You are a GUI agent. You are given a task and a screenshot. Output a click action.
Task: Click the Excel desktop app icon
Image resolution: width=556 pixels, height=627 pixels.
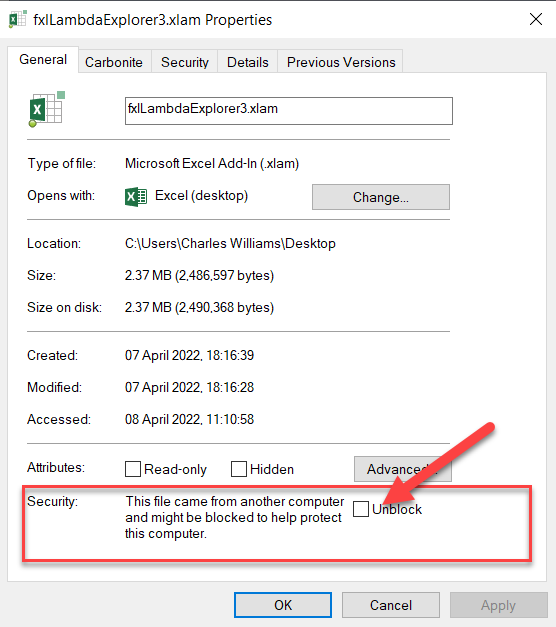[x=136, y=197]
